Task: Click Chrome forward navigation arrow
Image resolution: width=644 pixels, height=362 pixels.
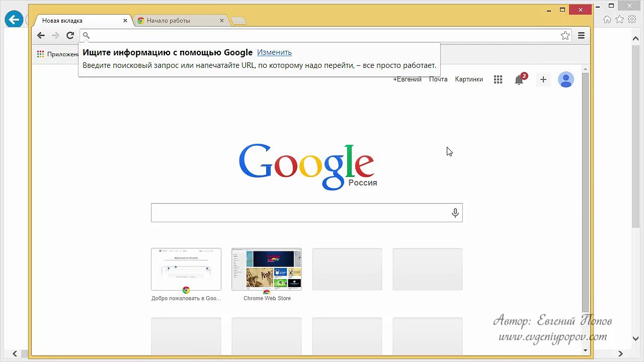Action: pyautogui.click(x=56, y=35)
